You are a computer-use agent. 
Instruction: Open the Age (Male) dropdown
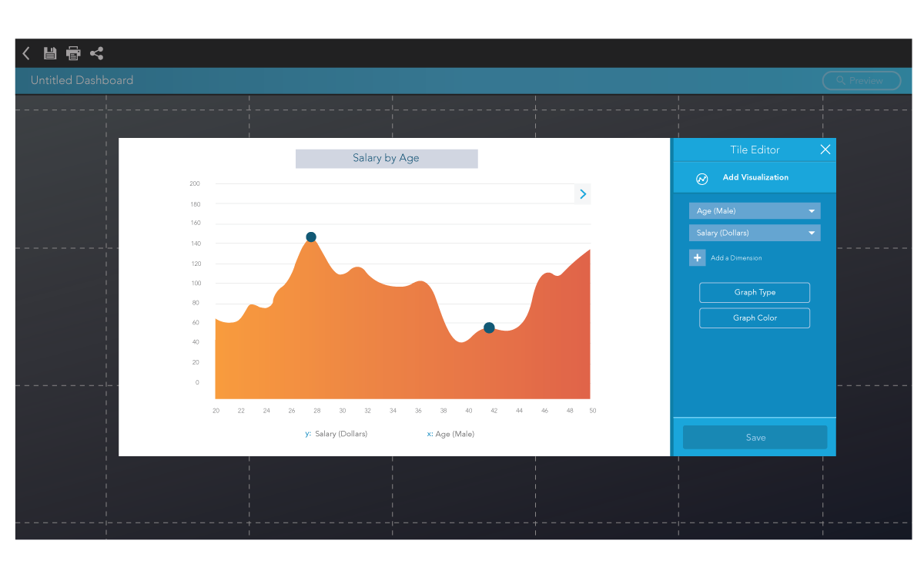tap(755, 210)
